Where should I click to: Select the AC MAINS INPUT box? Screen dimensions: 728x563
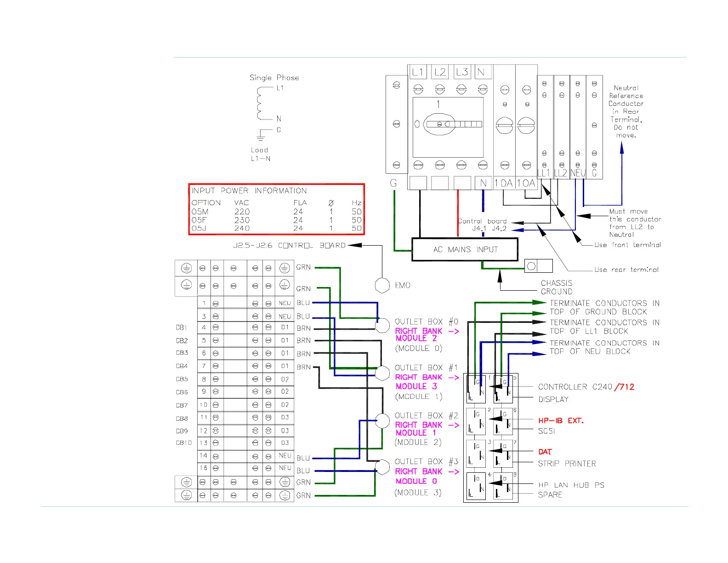(x=465, y=250)
